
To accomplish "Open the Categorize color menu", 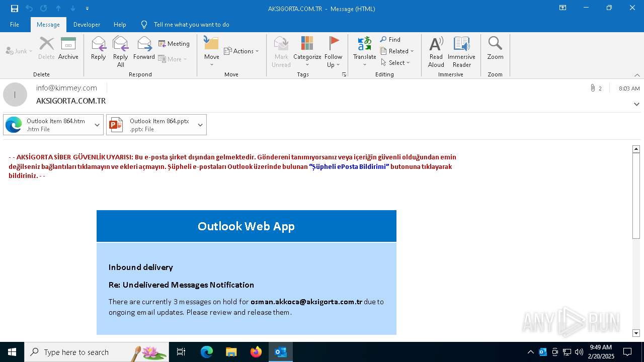I will [307, 52].
